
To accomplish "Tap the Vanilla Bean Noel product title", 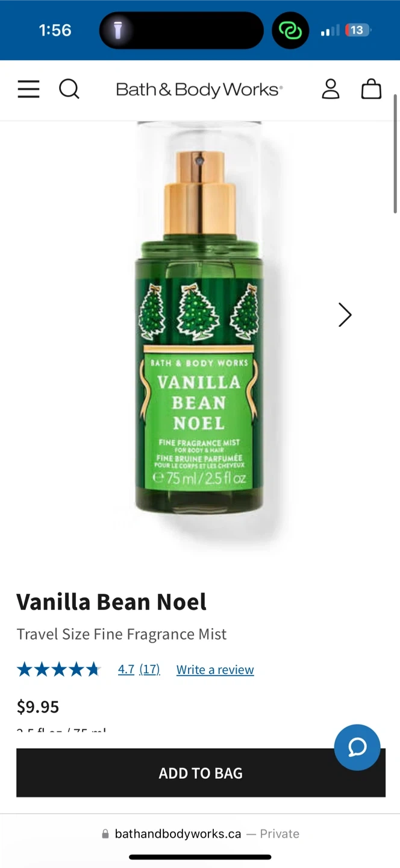I will click(x=111, y=602).
